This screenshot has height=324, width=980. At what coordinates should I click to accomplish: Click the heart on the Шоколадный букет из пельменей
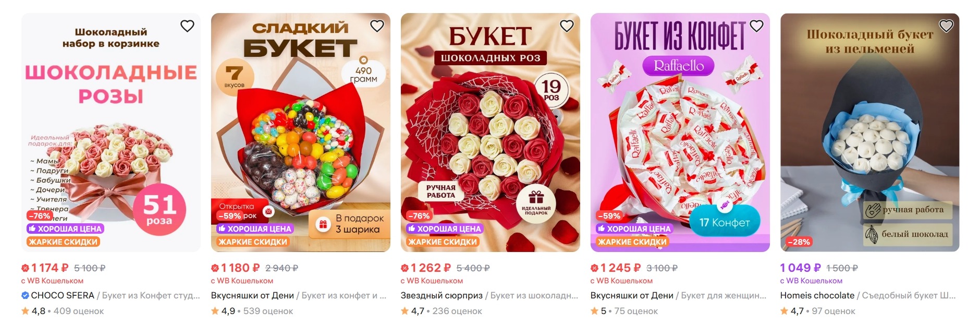tap(946, 26)
